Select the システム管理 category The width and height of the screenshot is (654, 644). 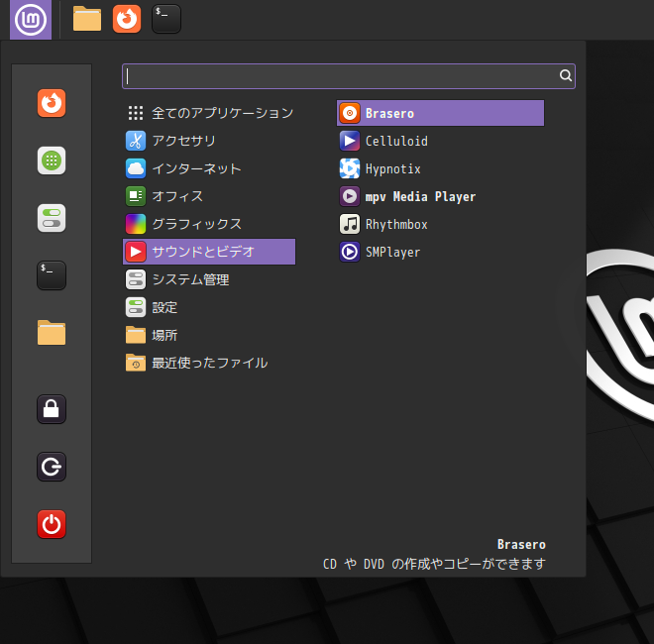pos(210,279)
